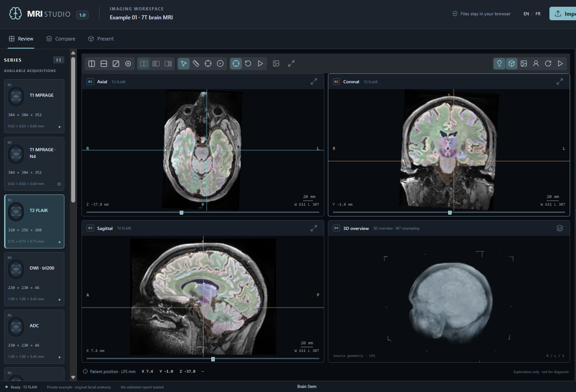
Task: Click the Coronal slice slider handle
Action: click(x=450, y=212)
